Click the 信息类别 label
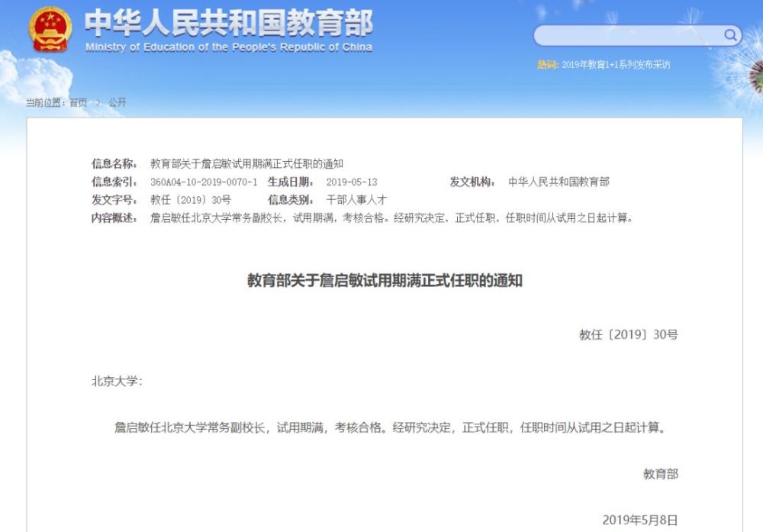 [x=291, y=200]
